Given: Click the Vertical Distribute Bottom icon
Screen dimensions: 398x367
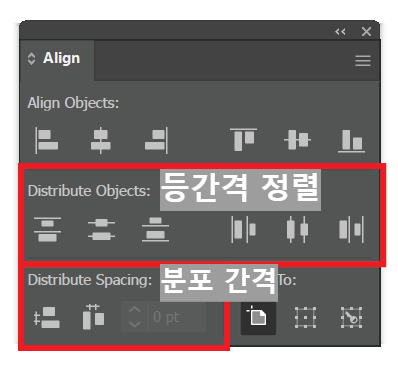Looking at the screenshot, I should tap(155, 229).
